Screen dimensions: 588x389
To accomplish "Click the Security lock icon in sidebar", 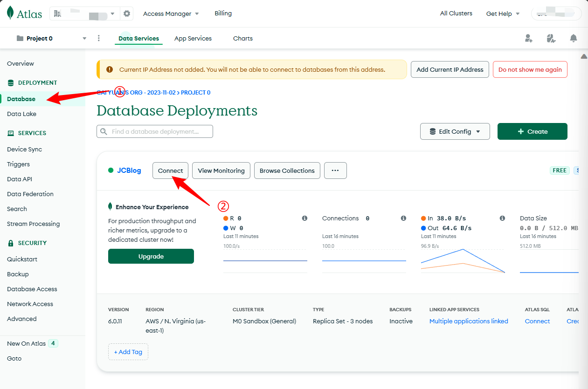I will point(11,243).
